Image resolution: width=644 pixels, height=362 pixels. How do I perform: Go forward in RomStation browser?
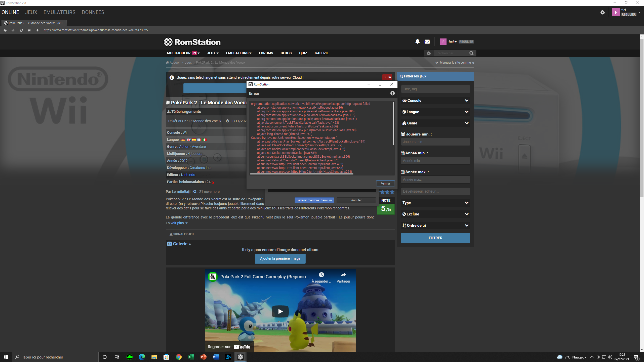tap(13, 30)
